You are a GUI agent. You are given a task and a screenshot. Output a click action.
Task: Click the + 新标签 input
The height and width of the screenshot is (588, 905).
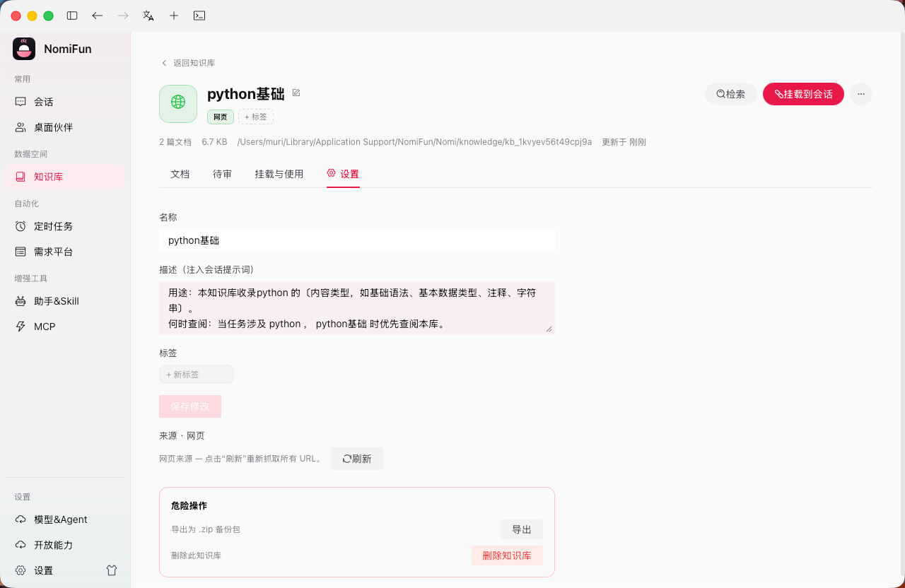(197, 375)
